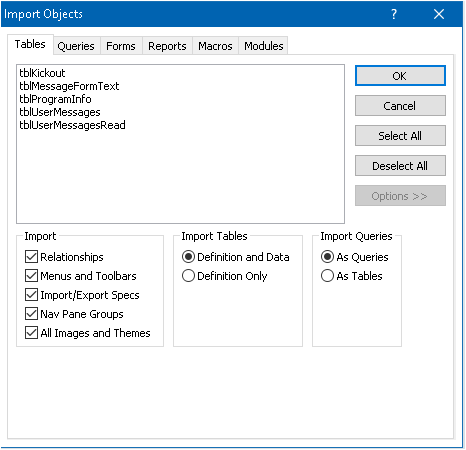The width and height of the screenshot is (466, 450).
Task: Select tblKickout in the table list
Action: click(42, 73)
